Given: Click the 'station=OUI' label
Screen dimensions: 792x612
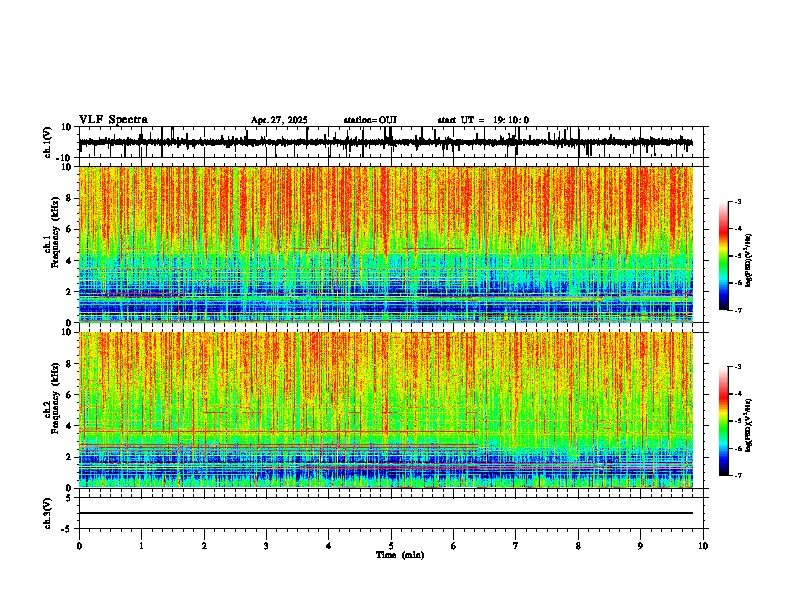Looking at the screenshot, I should 370,120.
